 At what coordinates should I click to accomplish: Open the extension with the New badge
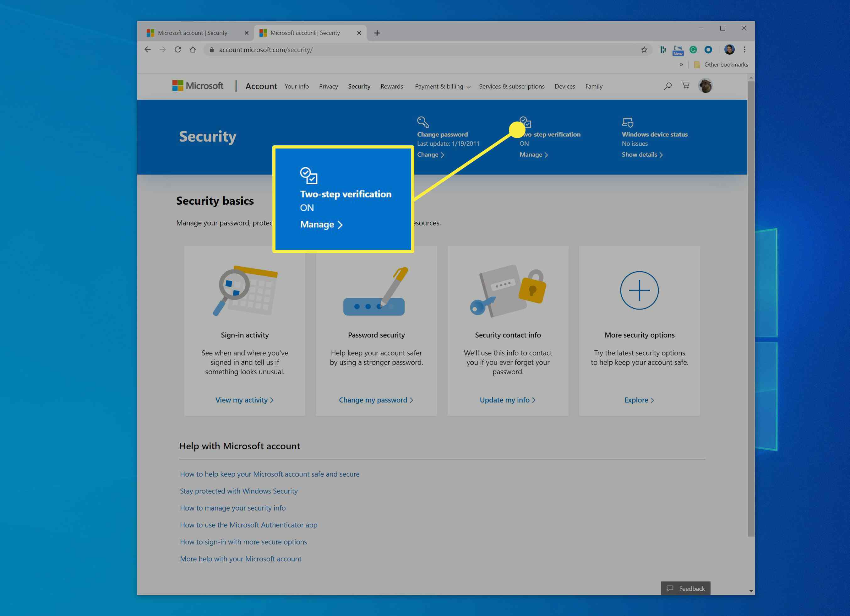pos(678,50)
